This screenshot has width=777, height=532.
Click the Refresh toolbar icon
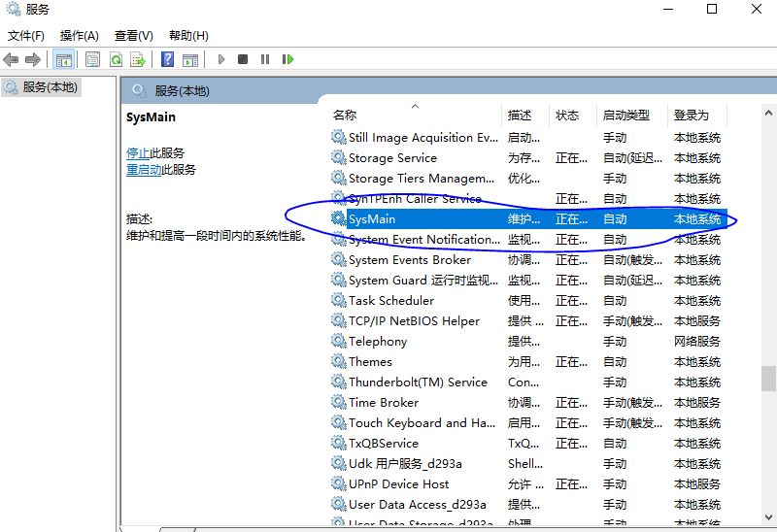tap(116, 59)
